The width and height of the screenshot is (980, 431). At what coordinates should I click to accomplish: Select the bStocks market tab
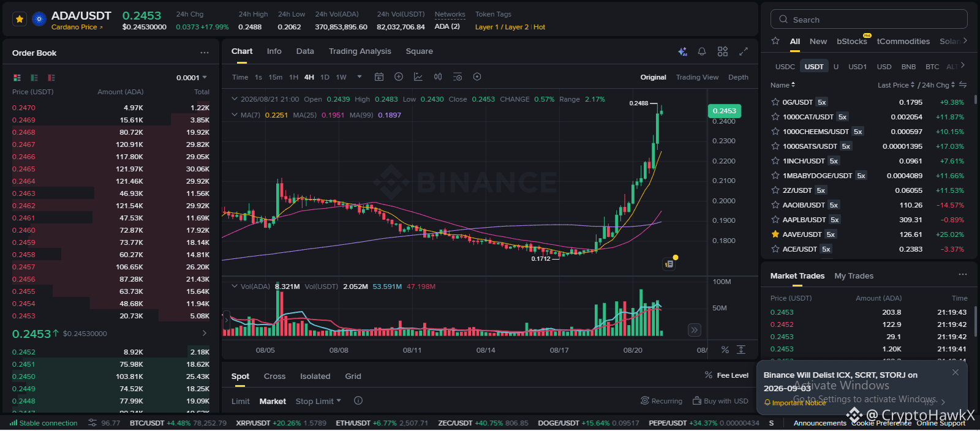[852, 42]
